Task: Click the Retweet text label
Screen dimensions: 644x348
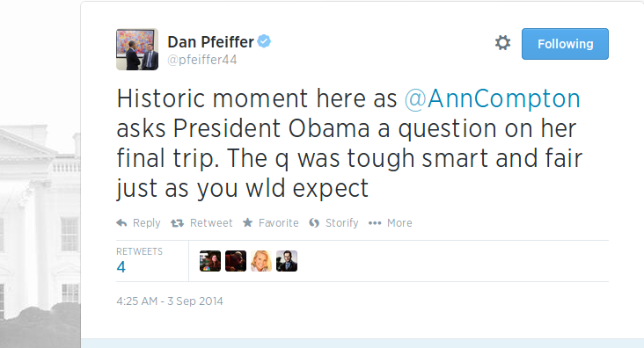Action: point(211,223)
